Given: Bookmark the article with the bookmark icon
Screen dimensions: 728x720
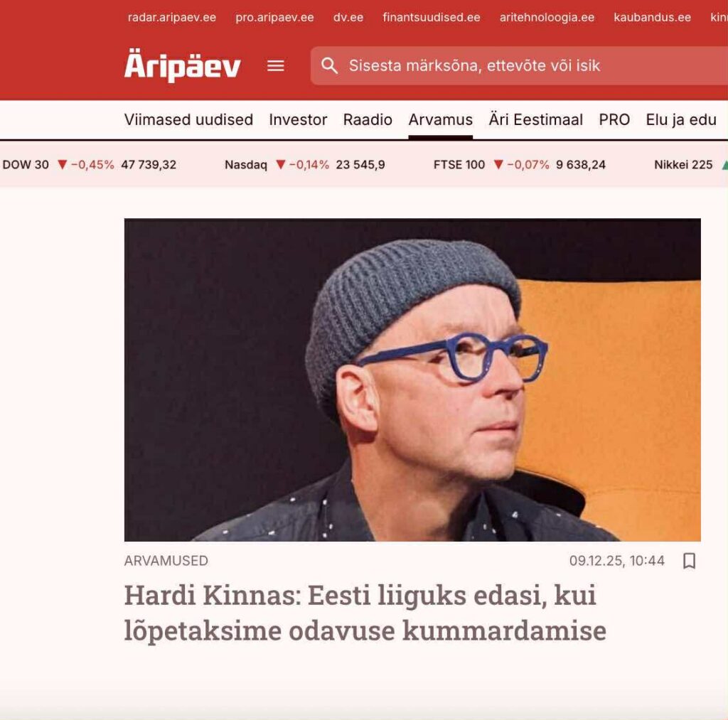Looking at the screenshot, I should (690, 561).
